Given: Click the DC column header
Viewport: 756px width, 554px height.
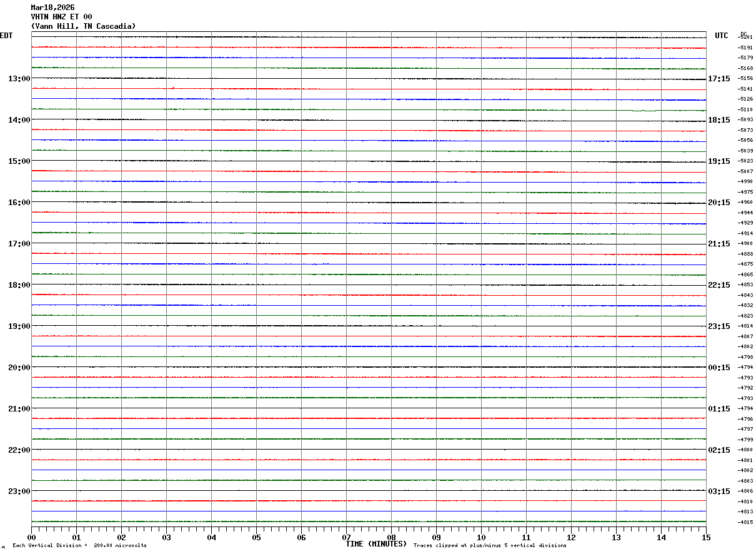Looking at the screenshot, I should click(744, 34).
